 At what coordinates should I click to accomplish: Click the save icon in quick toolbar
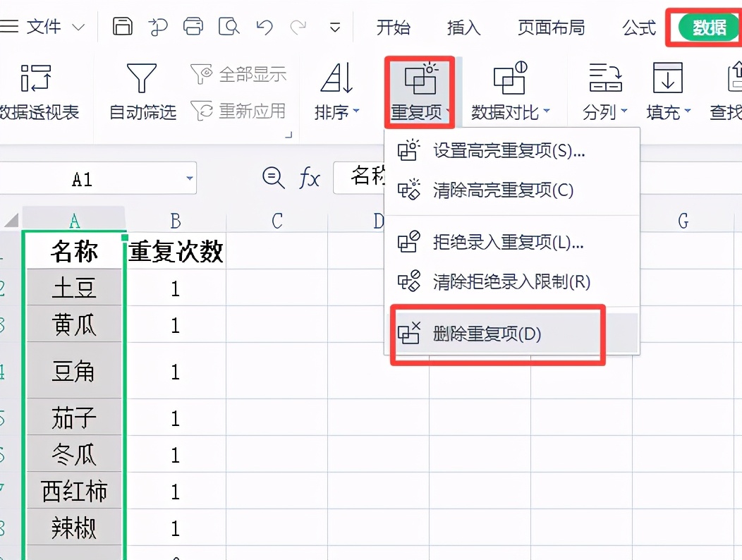[123, 27]
